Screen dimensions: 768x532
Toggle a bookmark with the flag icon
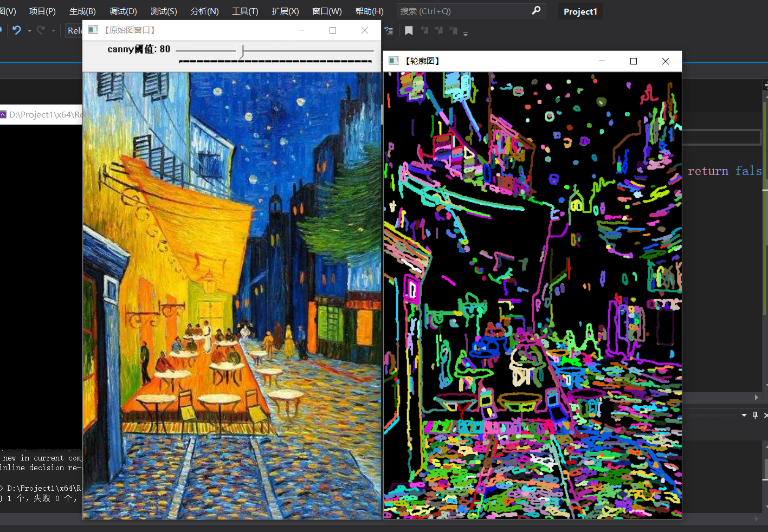409,30
